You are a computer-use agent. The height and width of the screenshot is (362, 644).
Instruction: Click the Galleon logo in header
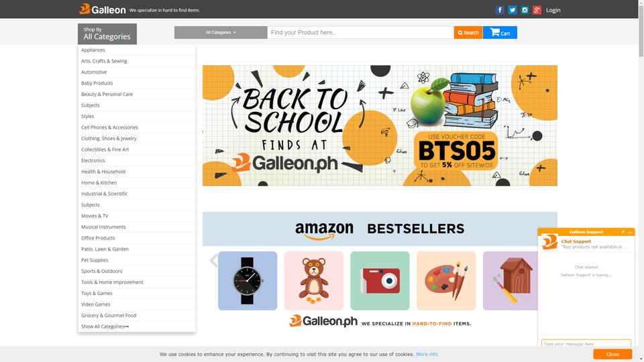pos(102,9)
